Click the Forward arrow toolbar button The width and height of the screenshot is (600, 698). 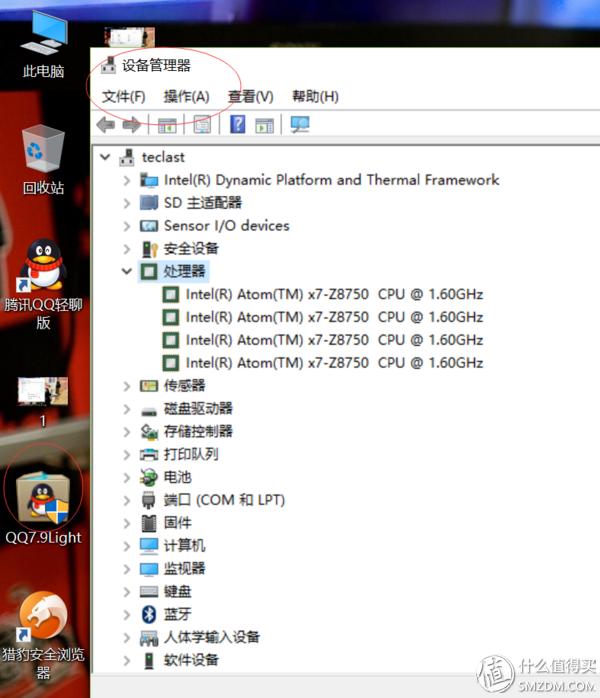click(132, 125)
